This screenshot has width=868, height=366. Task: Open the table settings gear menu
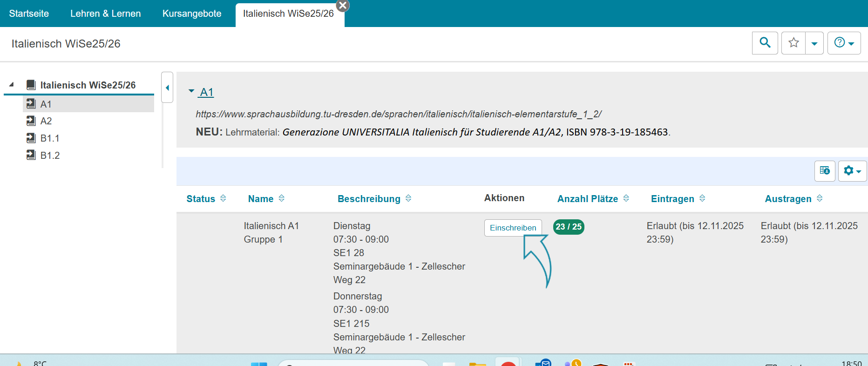point(852,171)
